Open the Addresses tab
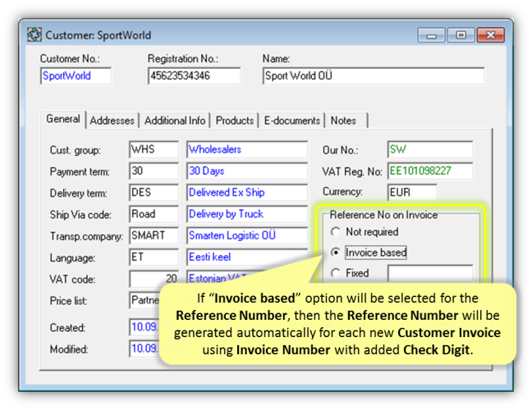The image size is (532, 410). pos(112,121)
